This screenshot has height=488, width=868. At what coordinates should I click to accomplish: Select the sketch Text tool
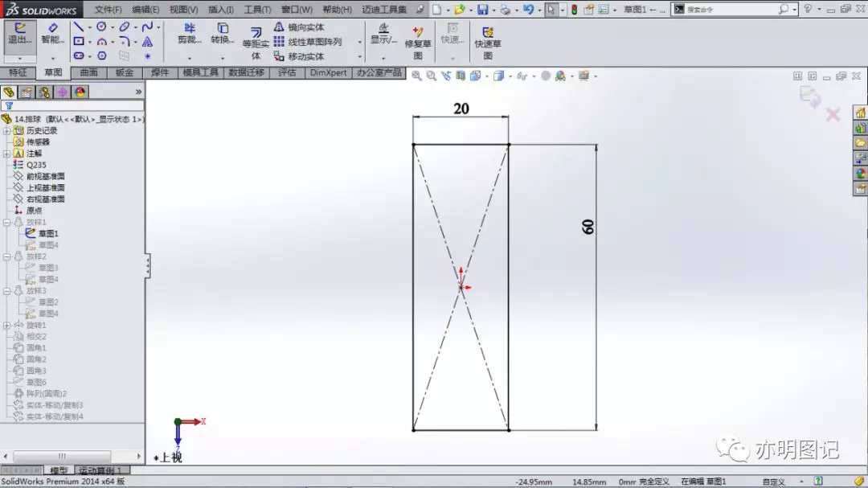coord(147,42)
